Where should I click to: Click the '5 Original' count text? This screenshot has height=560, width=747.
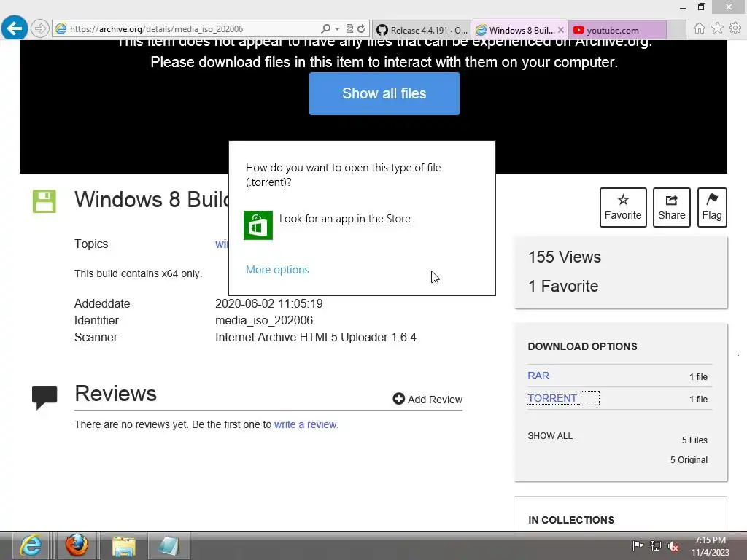tap(689, 460)
